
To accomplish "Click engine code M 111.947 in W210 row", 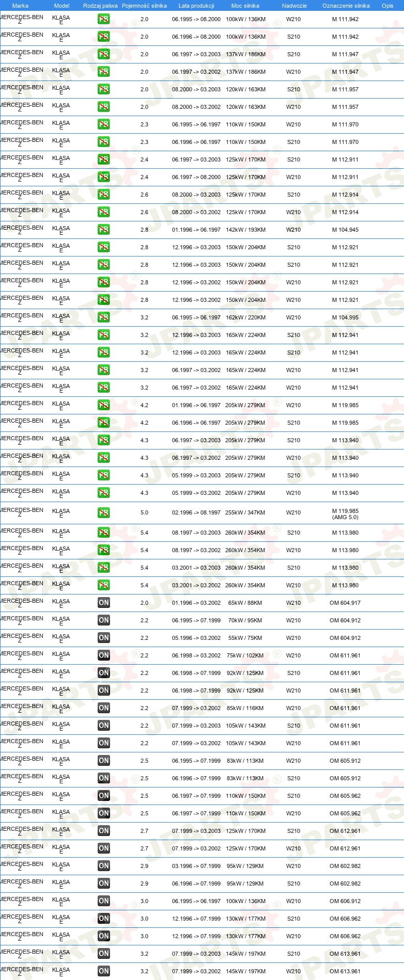I will 345,72.
